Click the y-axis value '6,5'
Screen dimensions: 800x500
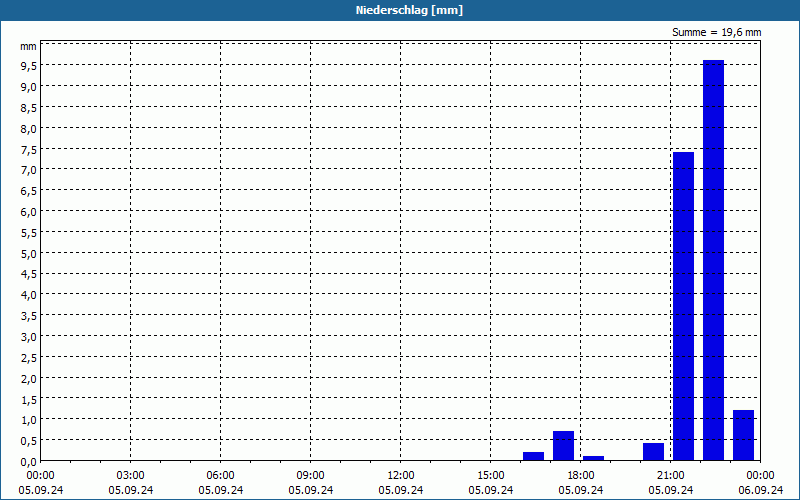(x=29, y=191)
